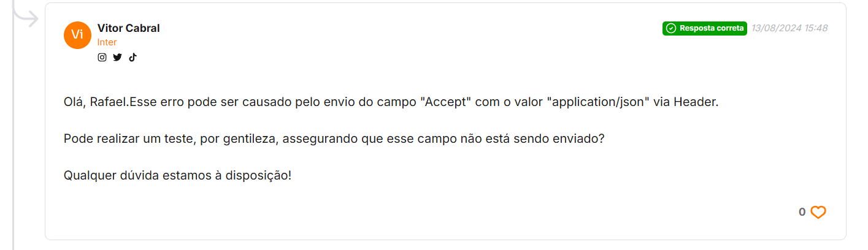This screenshot has height=250, width=868.
Task: Click the 13/08/2024 15:48 timestamp
Action: point(789,28)
